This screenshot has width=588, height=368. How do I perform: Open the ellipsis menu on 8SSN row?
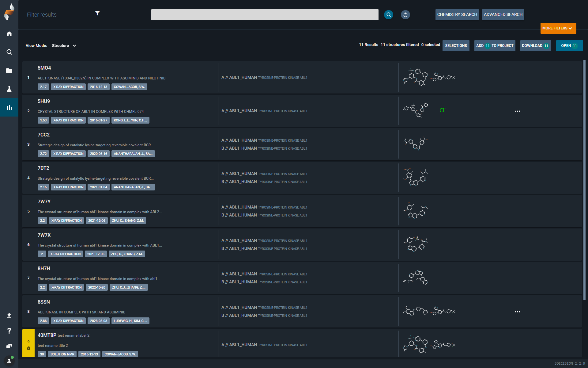coord(517,312)
